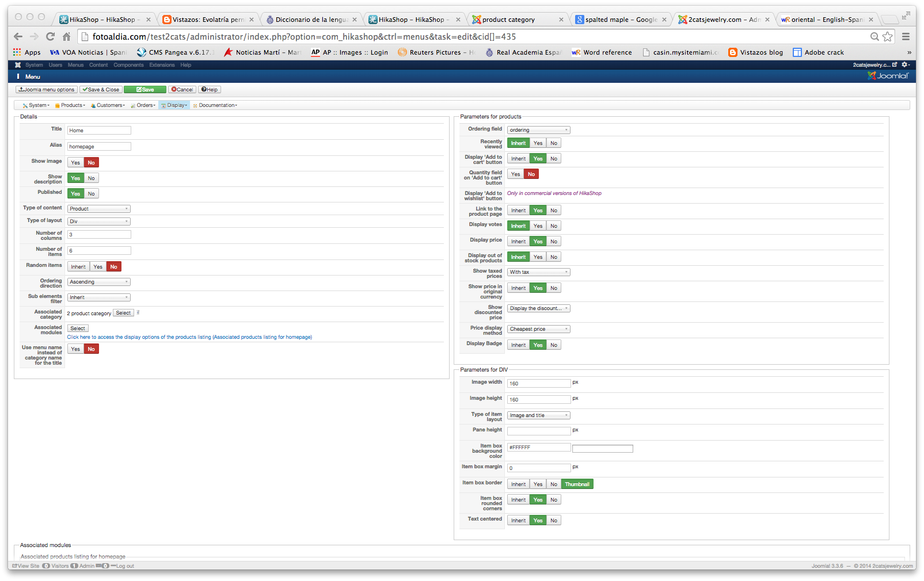Open Reuters Pictures bookmark
This screenshot has height=581, width=924.
(436, 52)
